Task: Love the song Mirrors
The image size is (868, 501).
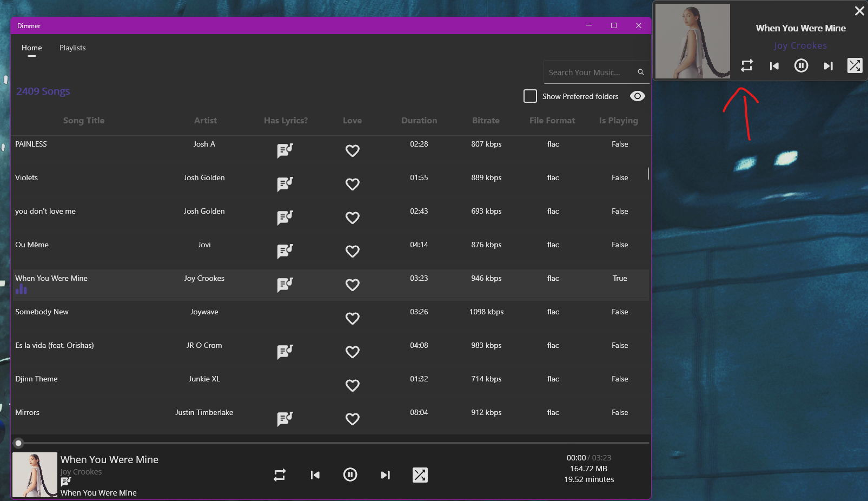Action: pos(353,419)
